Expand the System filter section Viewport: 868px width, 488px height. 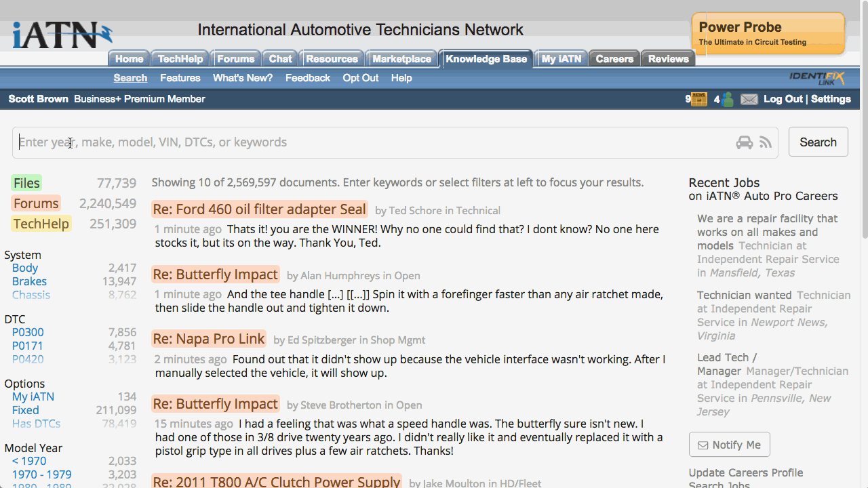(22, 255)
